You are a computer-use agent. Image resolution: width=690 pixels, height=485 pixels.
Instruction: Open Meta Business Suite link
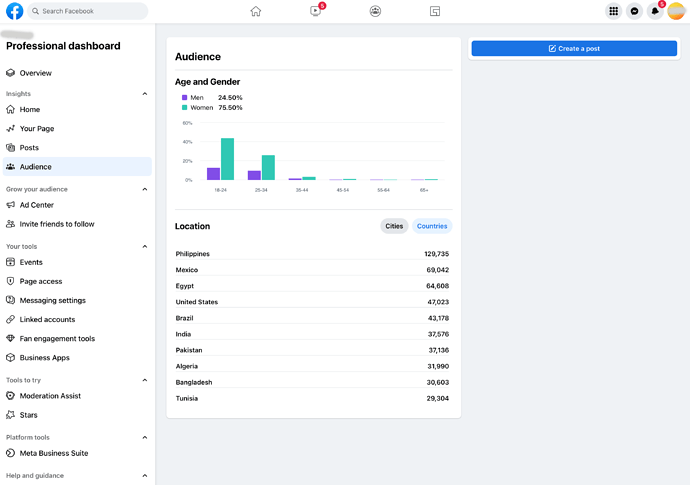coord(53,453)
